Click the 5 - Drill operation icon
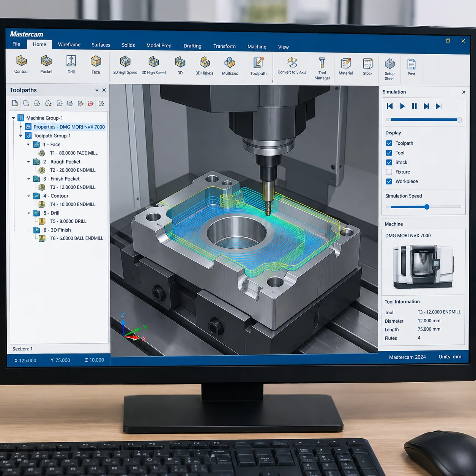The image size is (476, 476). [36, 213]
